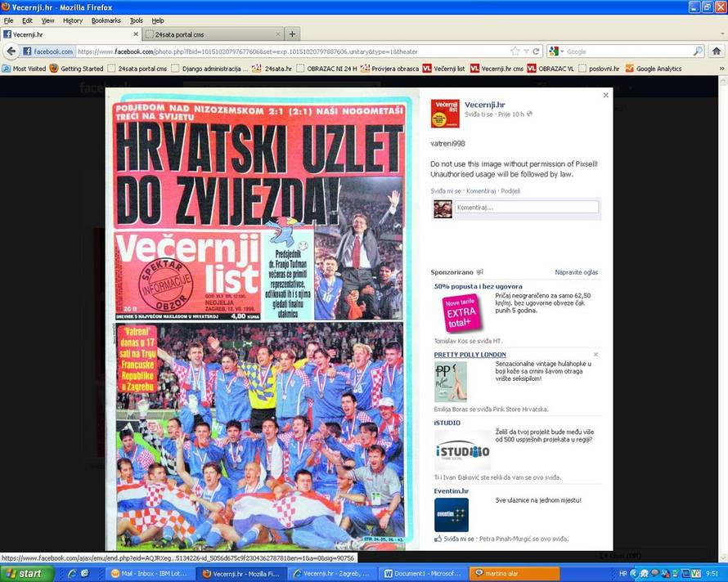
Task: Open the Bookmarks menu
Action: (106, 20)
